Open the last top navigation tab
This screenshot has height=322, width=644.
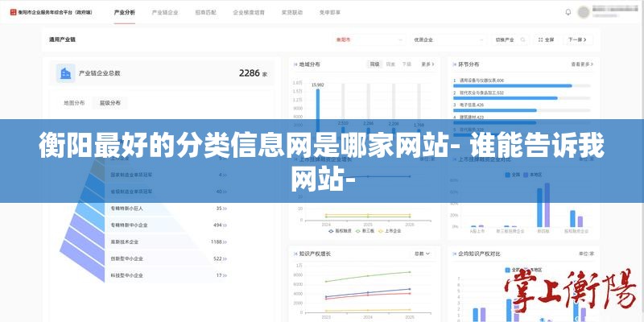tap(330, 12)
